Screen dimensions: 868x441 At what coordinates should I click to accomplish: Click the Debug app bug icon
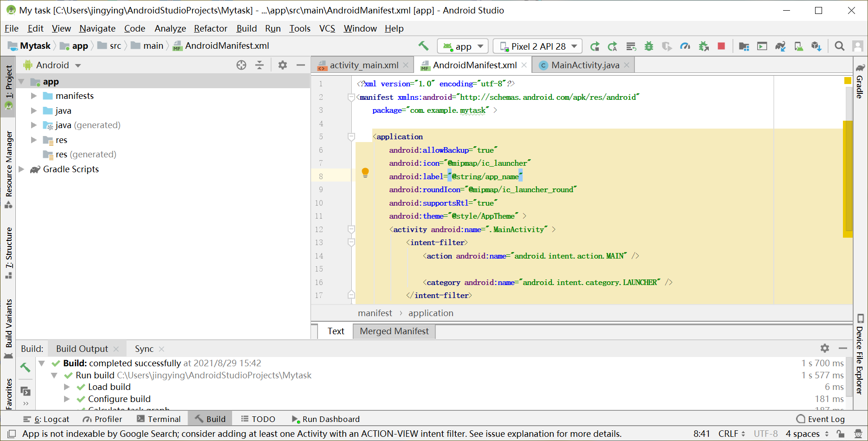pos(649,46)
